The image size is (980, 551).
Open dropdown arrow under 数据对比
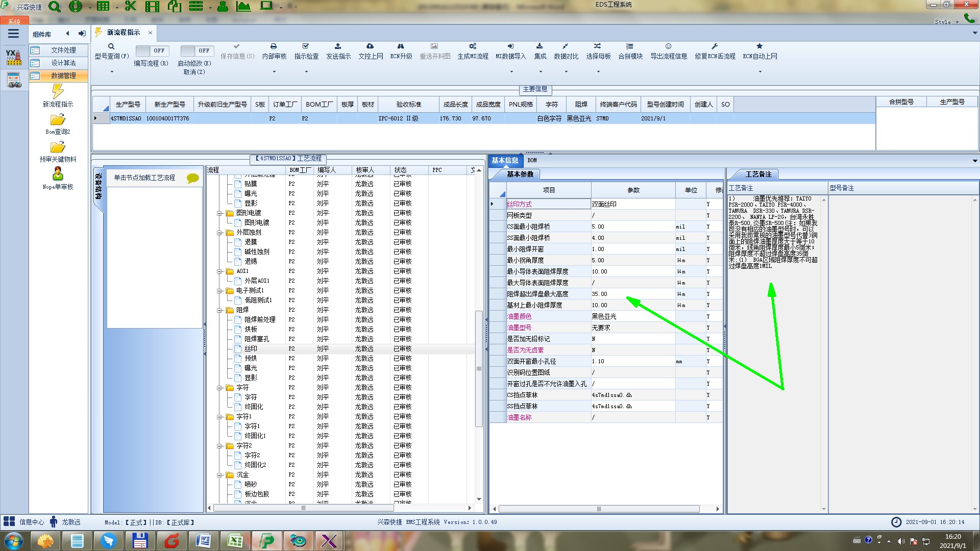[x=566, y=71]
